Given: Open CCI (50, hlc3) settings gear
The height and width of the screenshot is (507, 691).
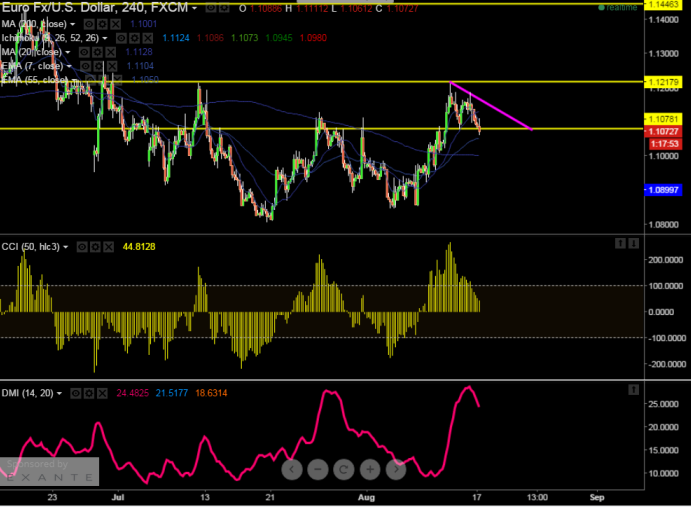Looking at the screenshot, I should [x=95, y=247].
